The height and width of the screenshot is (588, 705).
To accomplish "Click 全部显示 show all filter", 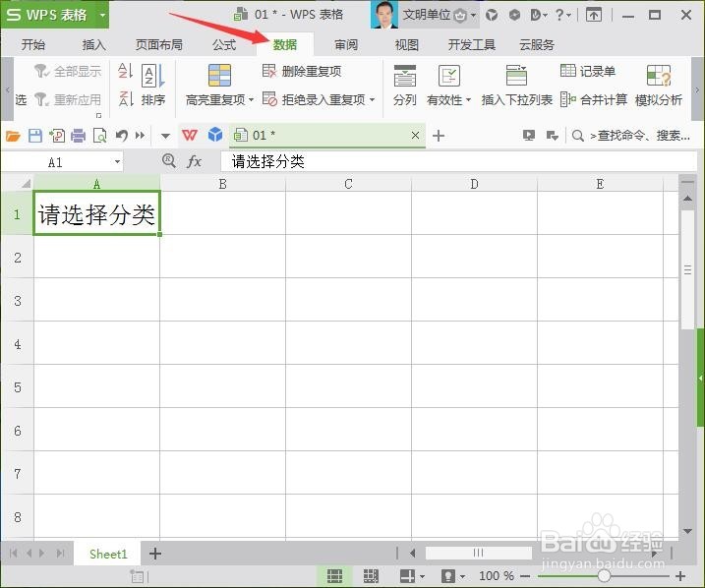I will point(68,71).
